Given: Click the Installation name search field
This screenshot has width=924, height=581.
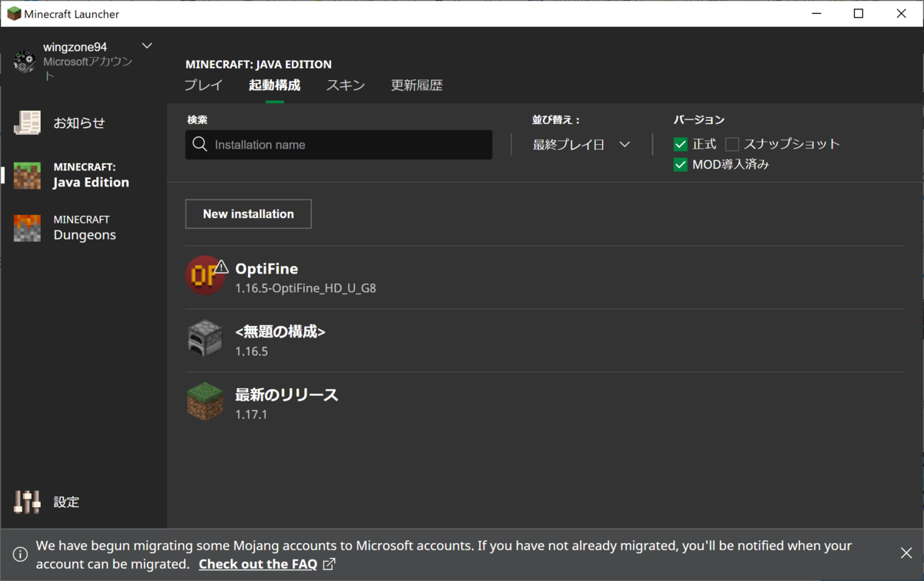Looking at the screenshot, I should 339,145.
